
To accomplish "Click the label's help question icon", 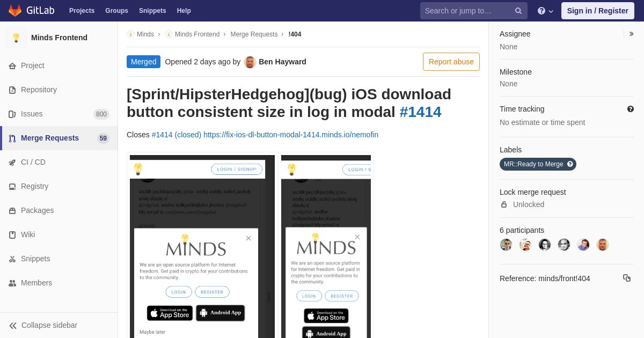I will (570, 164).
